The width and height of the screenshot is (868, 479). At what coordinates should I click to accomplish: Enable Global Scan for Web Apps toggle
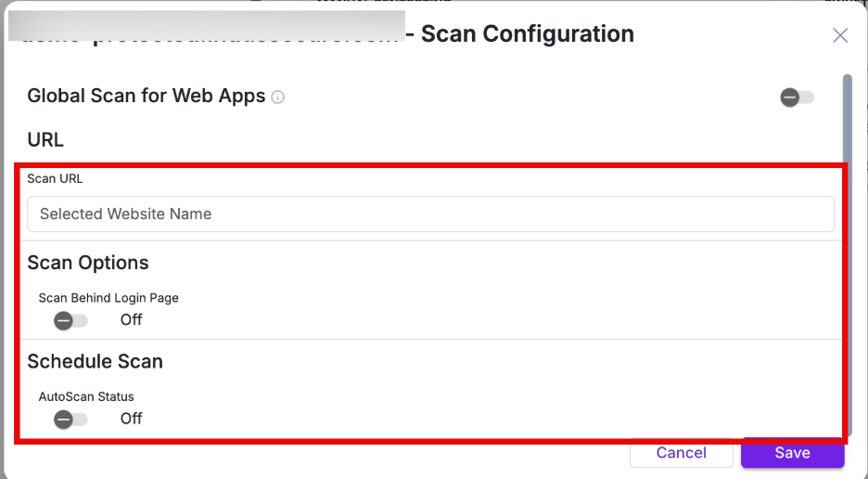pyautogui.click(x=797, y=97)
